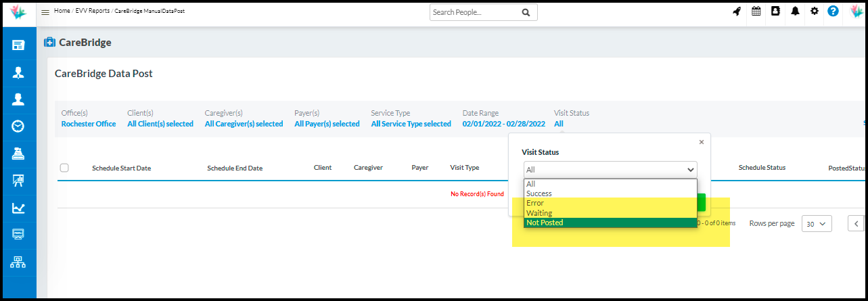868x301 pixels.
Task: Open the contacts address book icon
Action: click(776, 11)
